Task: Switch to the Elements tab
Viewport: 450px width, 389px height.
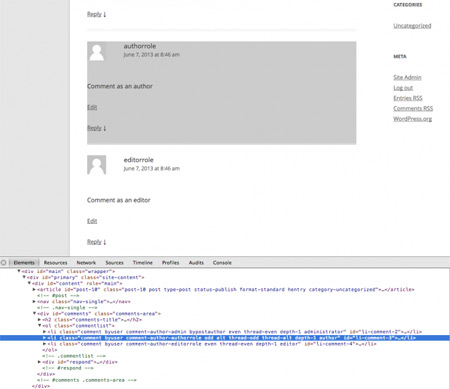Action: pyautogui.click(x=24, y=263)
